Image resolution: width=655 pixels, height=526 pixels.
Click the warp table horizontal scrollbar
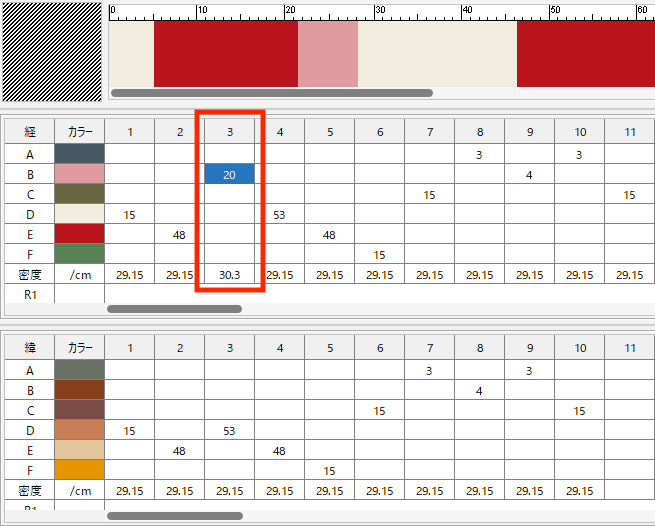click(x=175, y=309)
